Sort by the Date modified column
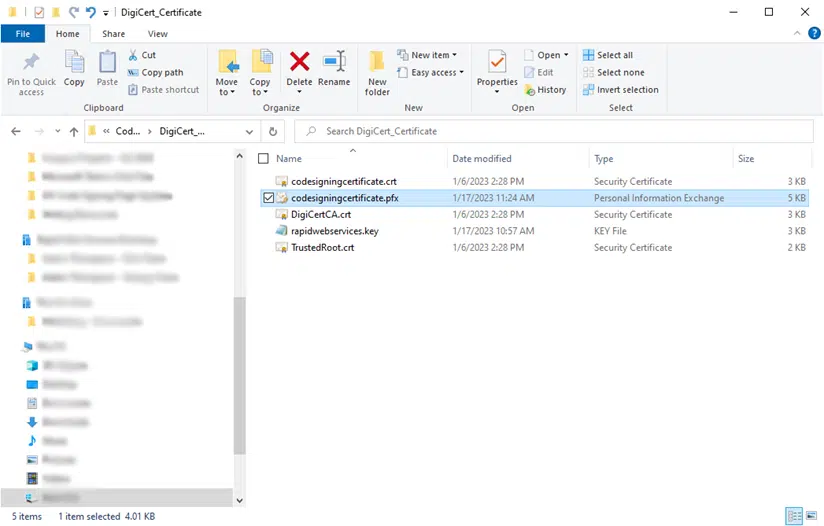Screen dimensions: 824x526 point(482,159)
